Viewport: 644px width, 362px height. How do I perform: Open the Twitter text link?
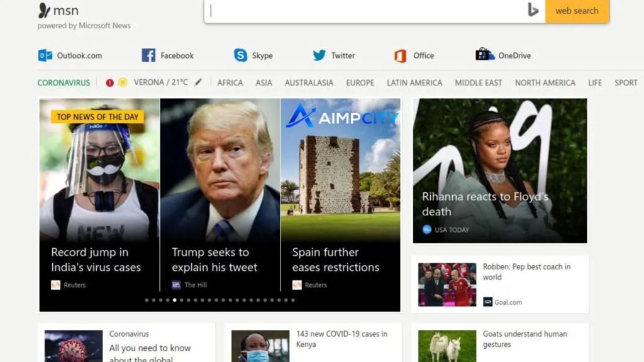[343, 55]
